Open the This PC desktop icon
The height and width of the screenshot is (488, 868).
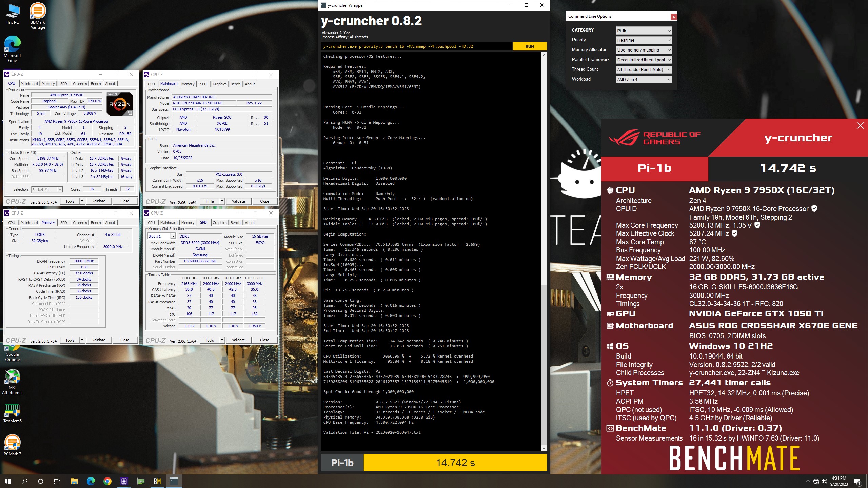click(x=12, y=14)
